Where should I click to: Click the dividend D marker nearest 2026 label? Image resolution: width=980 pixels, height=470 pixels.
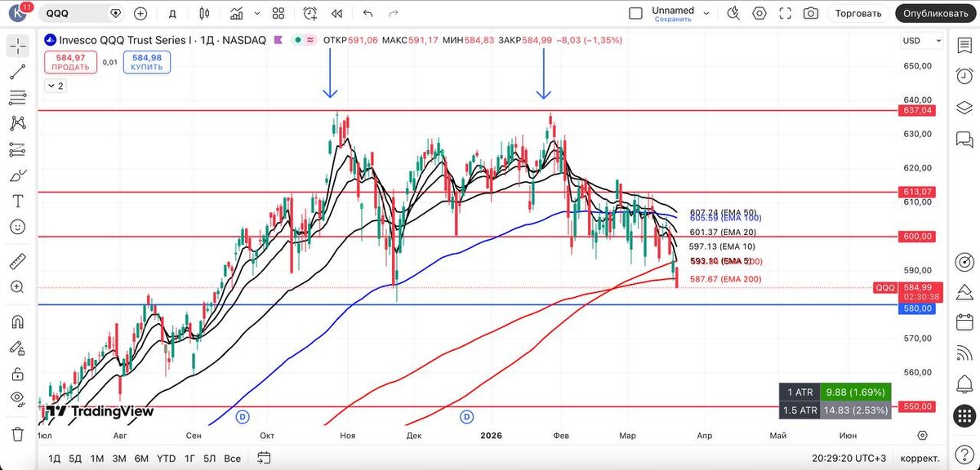(x=467, y=417)
